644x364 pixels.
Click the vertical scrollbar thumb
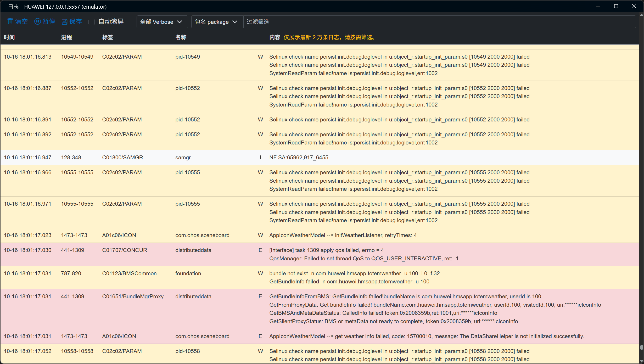[641, 348]
